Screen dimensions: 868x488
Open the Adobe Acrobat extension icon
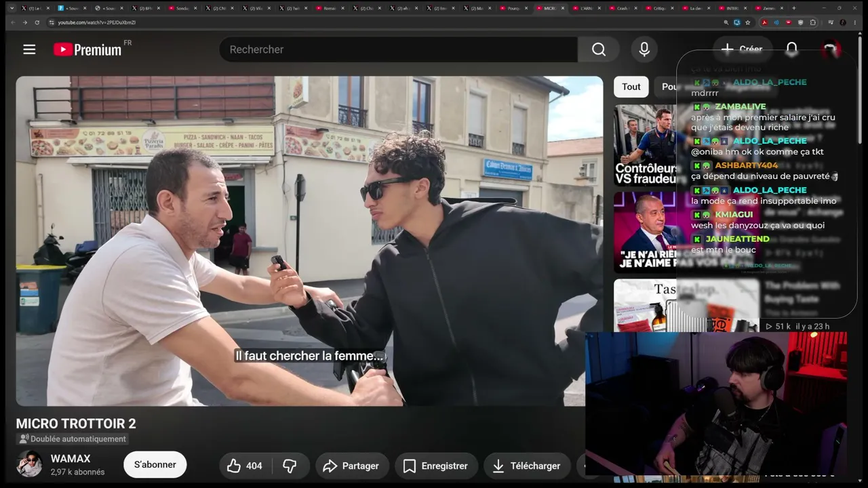pyautogui.click(x=764, y=22)
